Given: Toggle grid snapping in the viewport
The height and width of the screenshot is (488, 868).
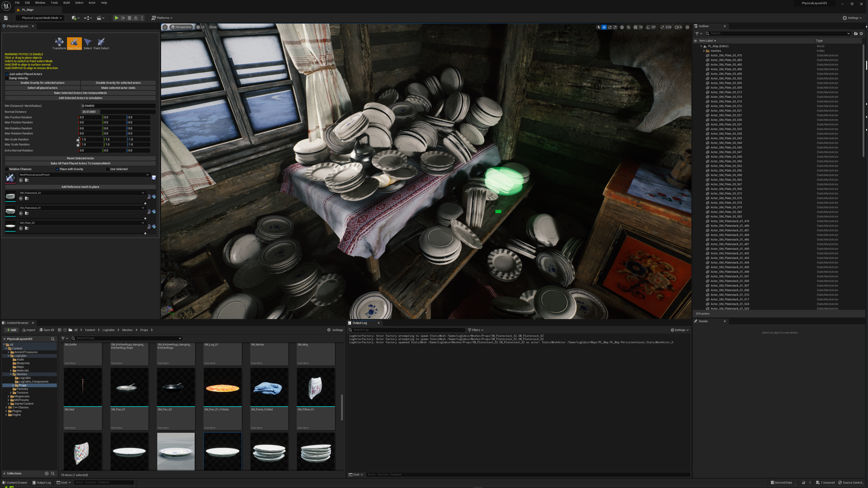Looking at the screenshot, I should [x=635, y=27].
